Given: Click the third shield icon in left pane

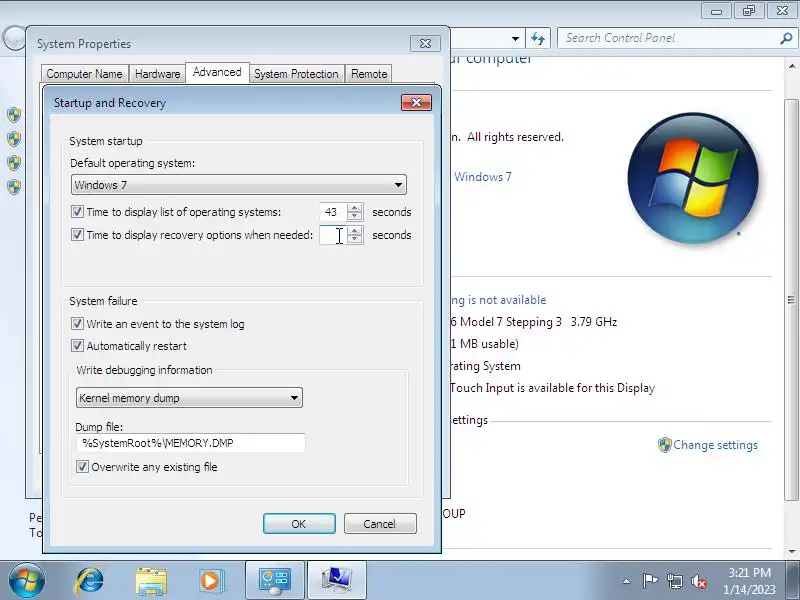Looking at the screenshot, I should (x=14, y=163).
